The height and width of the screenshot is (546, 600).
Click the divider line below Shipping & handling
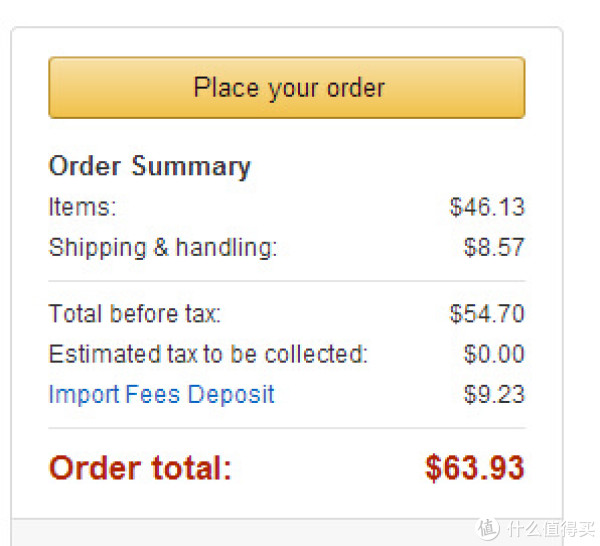[x=287, y=281]
